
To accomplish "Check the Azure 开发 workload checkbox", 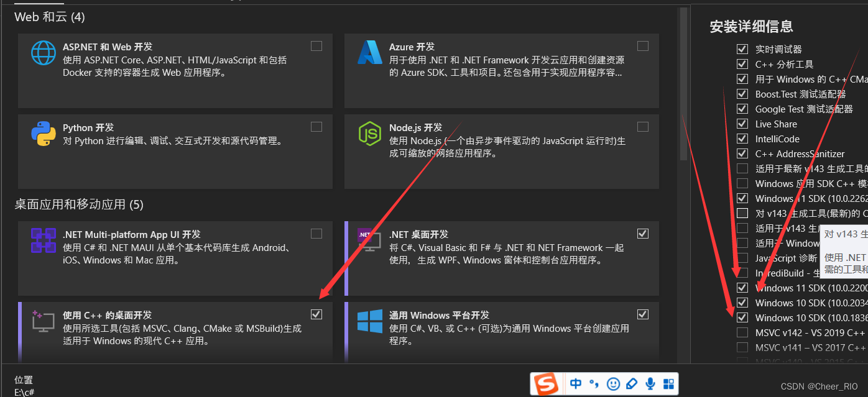I will (643, 46).
